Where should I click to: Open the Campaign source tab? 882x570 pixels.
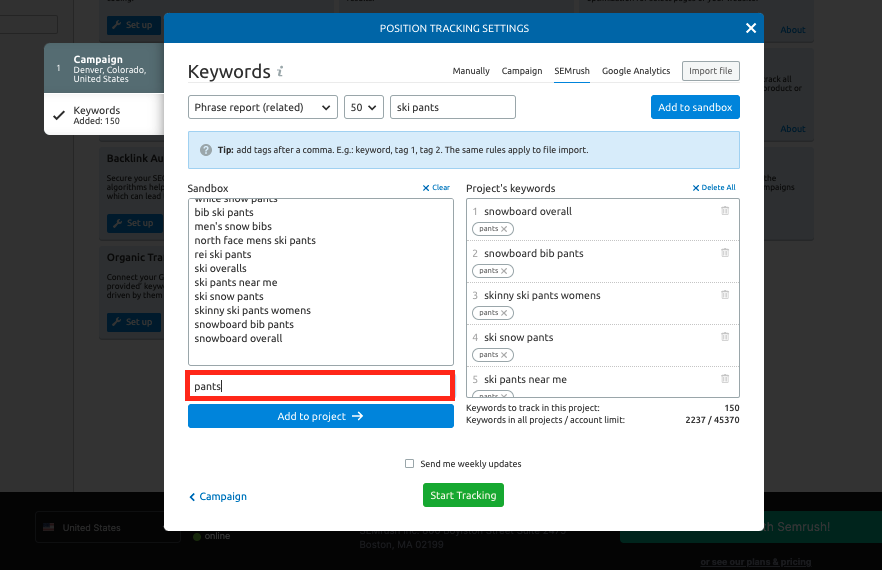[521, 71]
